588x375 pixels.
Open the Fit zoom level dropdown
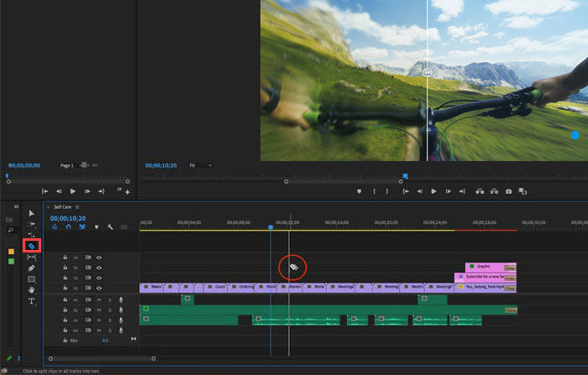coord(200,165)
